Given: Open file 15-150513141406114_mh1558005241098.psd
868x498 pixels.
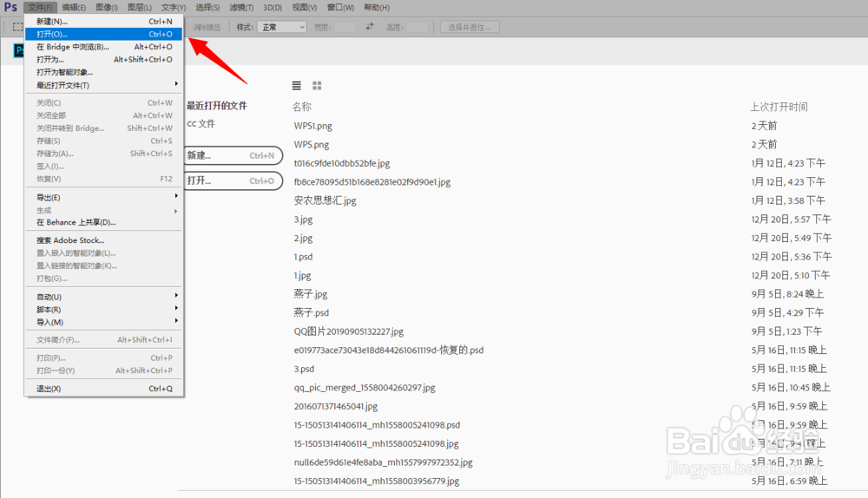Looking at the screenshot, I should pyautogui.click(x=377, y=425).
